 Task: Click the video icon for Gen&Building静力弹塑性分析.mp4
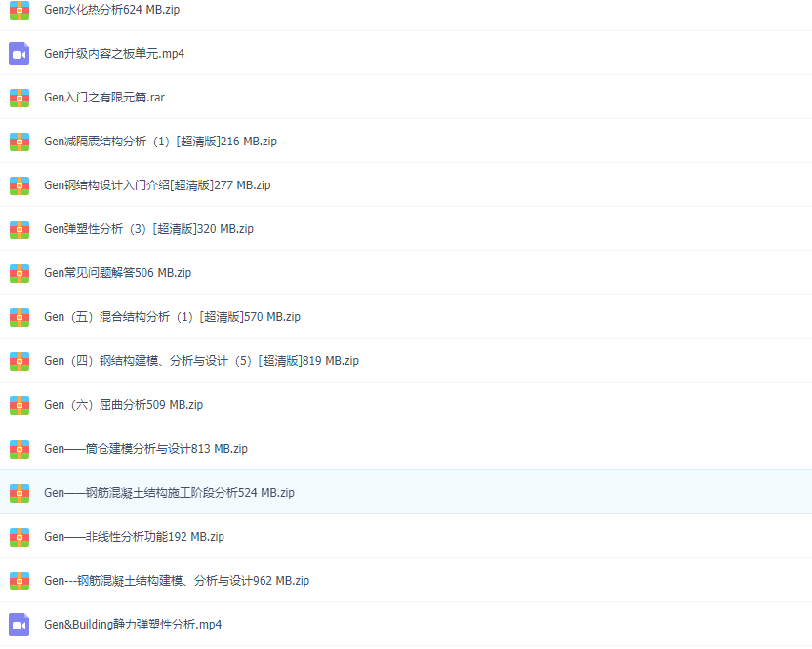point(19,625)
